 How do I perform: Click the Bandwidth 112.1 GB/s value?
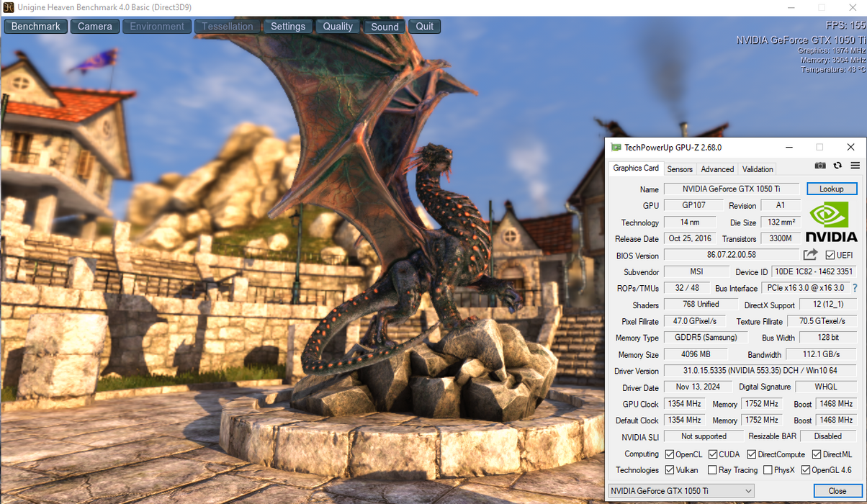(x=822, y=354)
